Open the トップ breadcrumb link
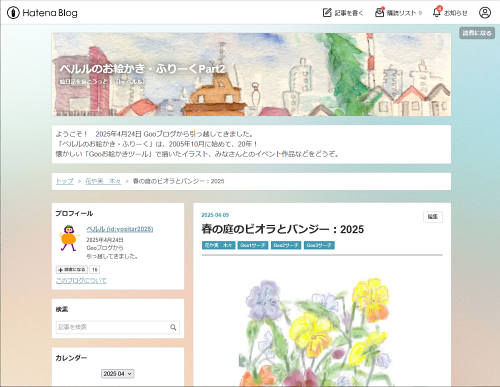 pyautogui.click(x=65, y=181)
